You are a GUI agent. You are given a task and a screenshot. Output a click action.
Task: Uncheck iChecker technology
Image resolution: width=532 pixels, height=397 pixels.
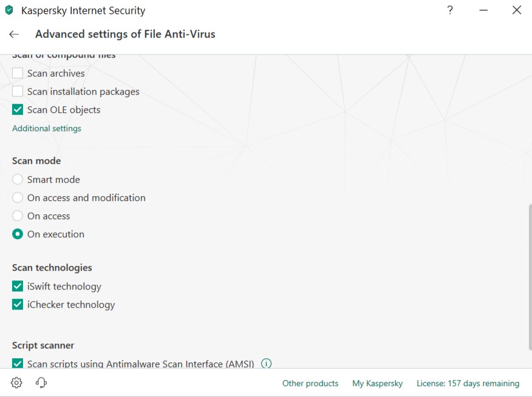[18, 305]
